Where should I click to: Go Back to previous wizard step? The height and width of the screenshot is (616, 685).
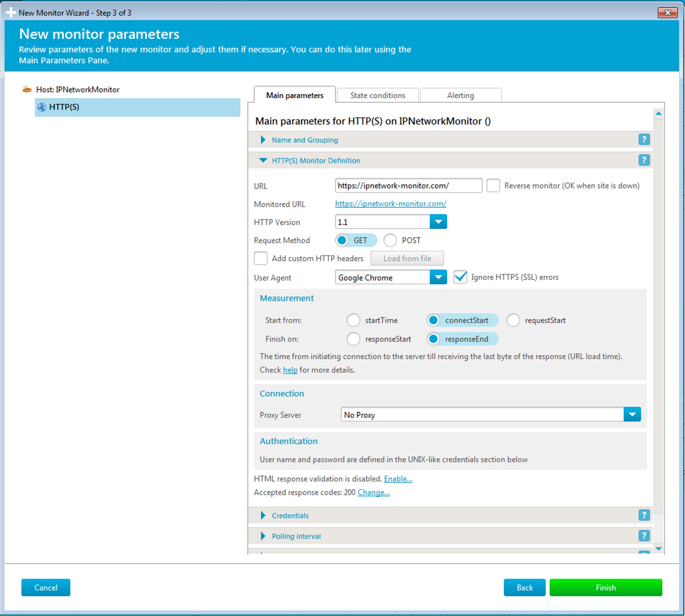point(524,588)
